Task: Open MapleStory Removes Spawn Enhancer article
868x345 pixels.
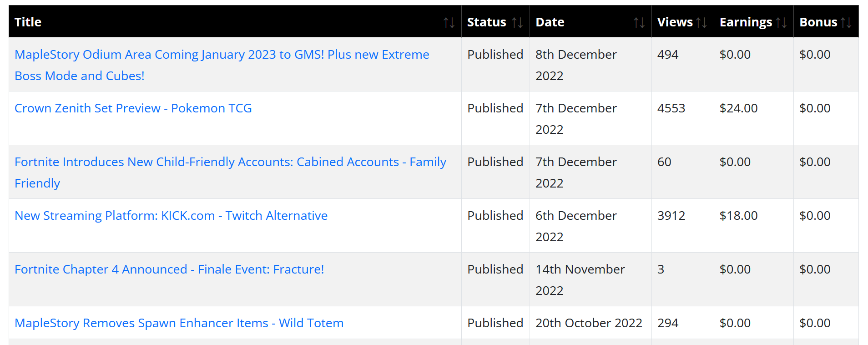Action: (x=179, y=323)
